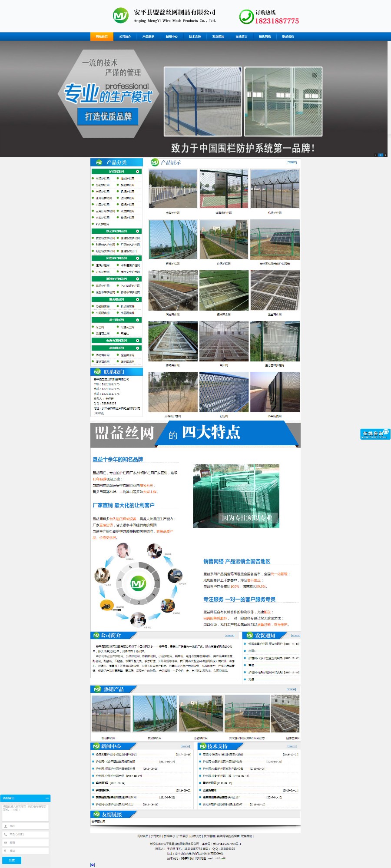
Task: Open the solar panel fence product thumbnail
Action: [x=275, y=240]
